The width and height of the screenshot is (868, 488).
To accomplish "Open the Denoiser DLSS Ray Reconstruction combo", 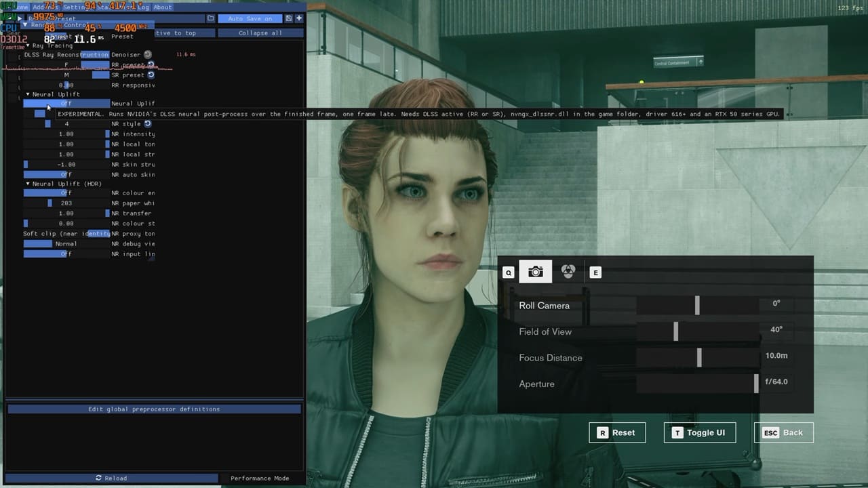I will coord(66,54).
